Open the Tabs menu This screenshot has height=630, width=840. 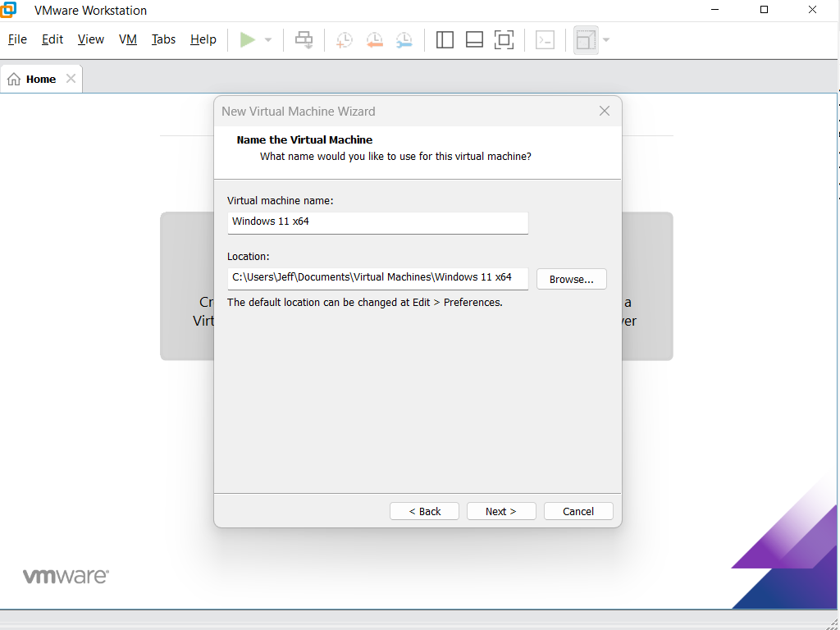click(x=162, y=39)
